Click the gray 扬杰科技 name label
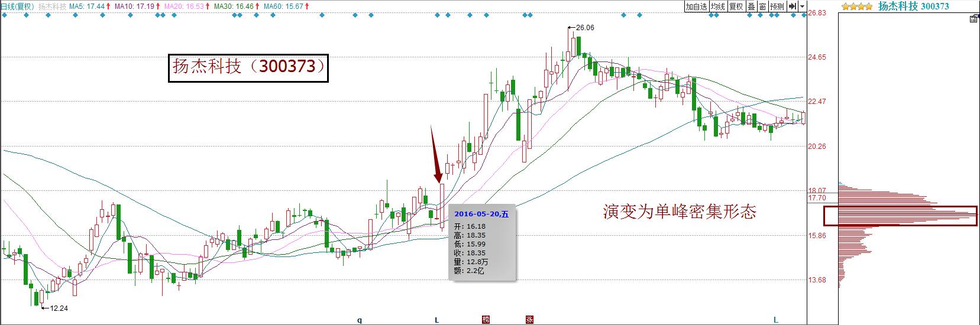The height and width of the screenshot is (325, 980). tap(52, 6)
